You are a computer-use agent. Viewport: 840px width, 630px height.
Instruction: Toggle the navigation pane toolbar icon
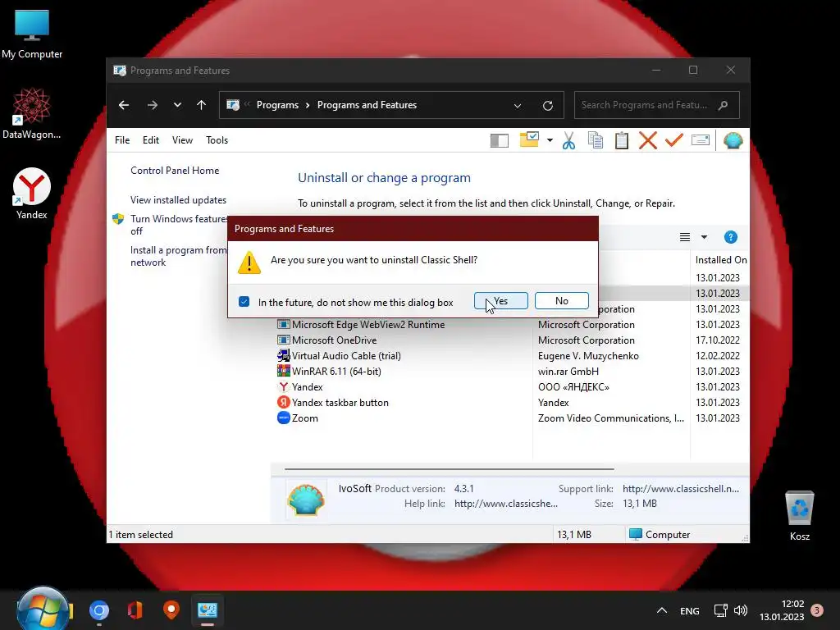click(x=500, y=140)
